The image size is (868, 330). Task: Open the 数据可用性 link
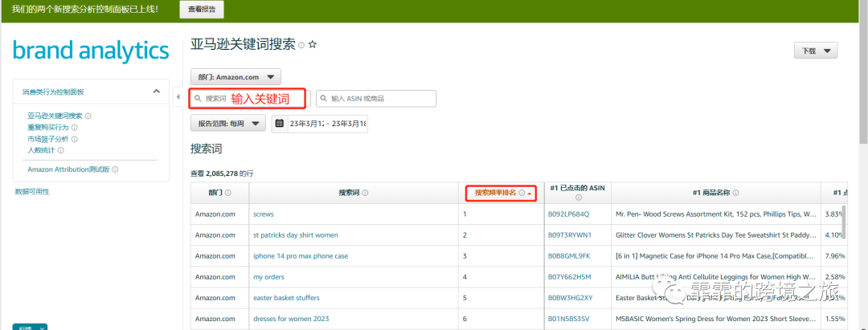[32, 192]
